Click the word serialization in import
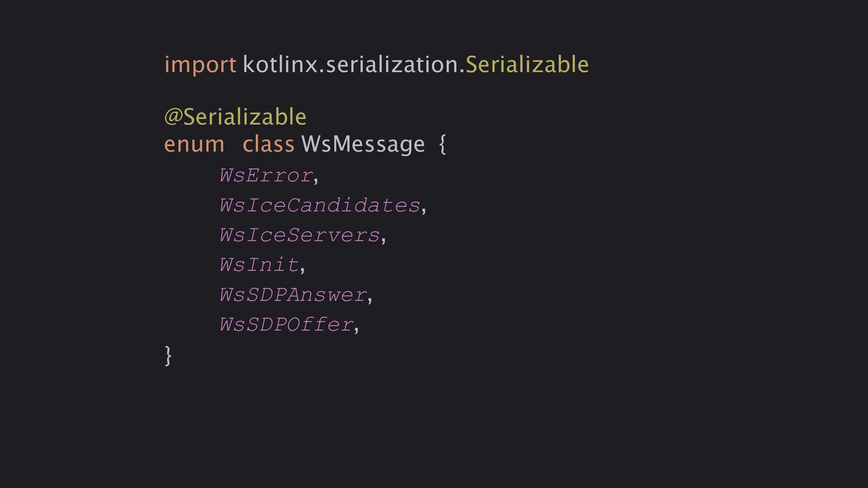The height and width of the screenshot is (488, 868). (x=392, y=65)
